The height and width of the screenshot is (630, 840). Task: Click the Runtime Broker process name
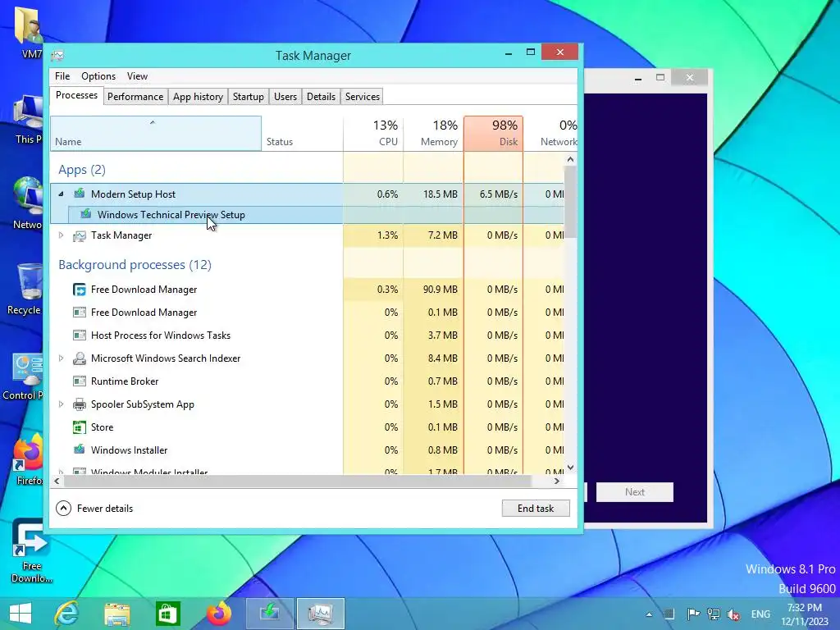pyautogui.click(x=125, y=381)
